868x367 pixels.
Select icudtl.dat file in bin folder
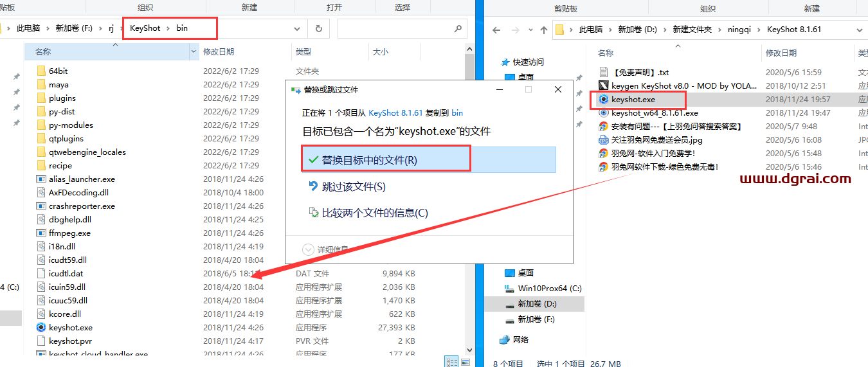(66, 274)
